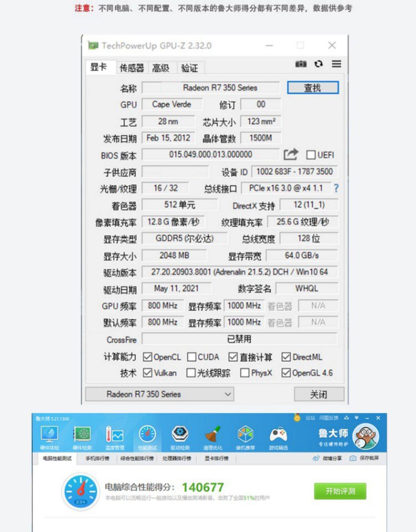The height and width of the screenshot is (532, 416).
Task: Click the 关闭 button in GPU-Z
Action: click(319, 394)
